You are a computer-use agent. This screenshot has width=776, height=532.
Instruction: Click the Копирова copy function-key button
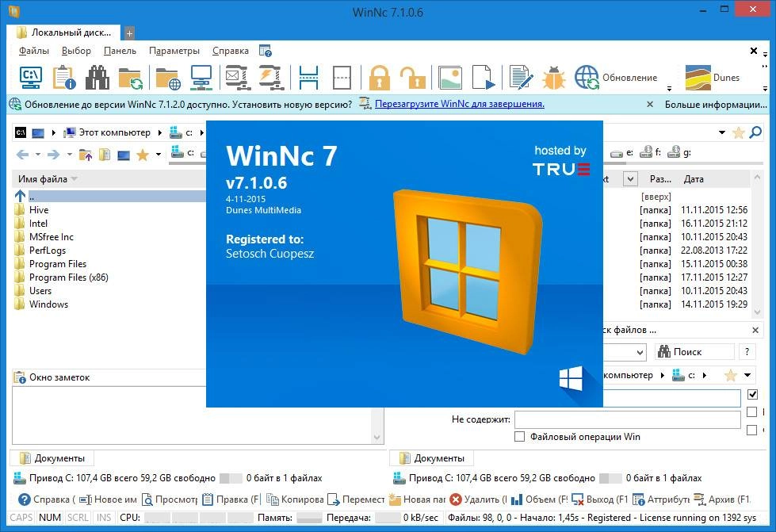coord(295,499)
